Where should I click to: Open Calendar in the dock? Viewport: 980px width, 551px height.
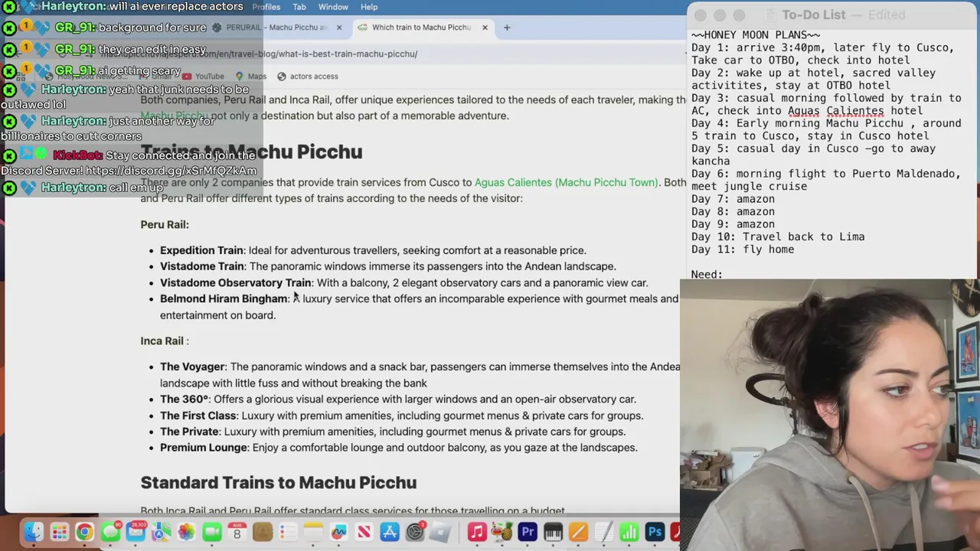[x=237, y=532]
